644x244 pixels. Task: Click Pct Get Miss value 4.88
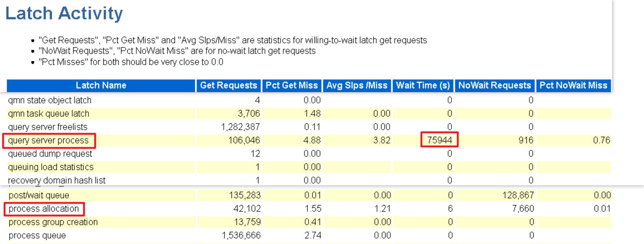click(312, 140)
